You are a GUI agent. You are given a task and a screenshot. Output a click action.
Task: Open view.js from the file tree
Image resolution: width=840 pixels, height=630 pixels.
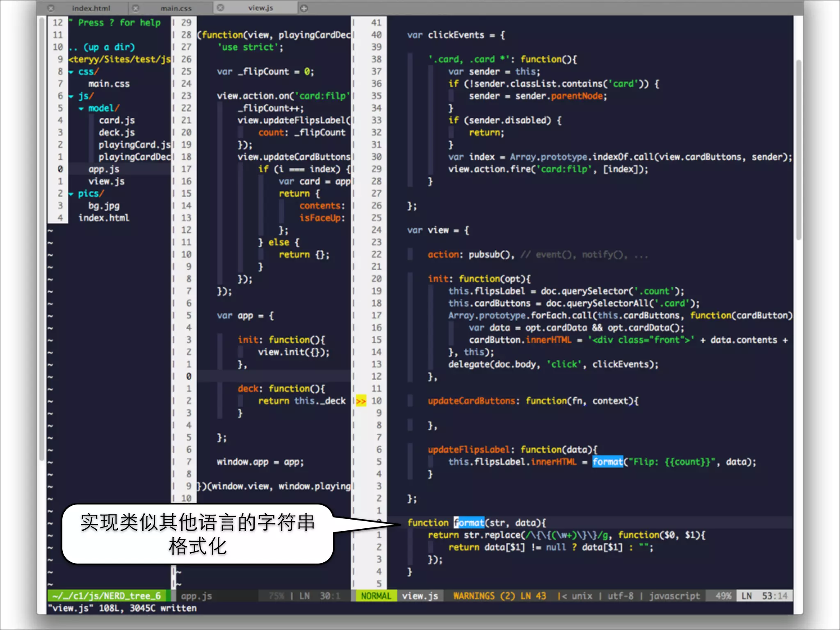(x=106, y=181)
